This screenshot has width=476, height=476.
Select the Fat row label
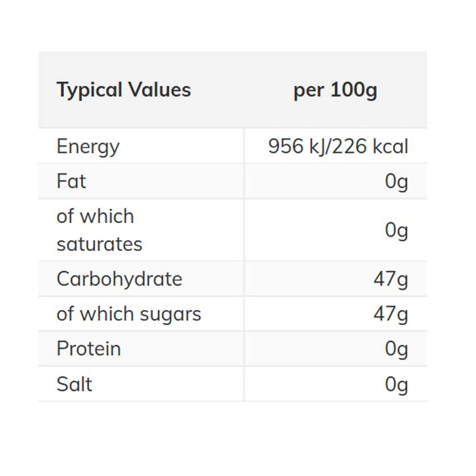(71, 182)
